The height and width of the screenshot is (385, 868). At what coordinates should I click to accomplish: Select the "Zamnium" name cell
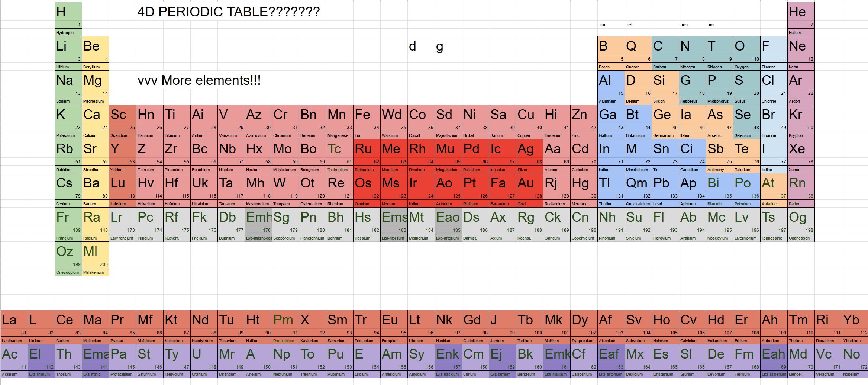pyautogui.click(x=150, y=170)
